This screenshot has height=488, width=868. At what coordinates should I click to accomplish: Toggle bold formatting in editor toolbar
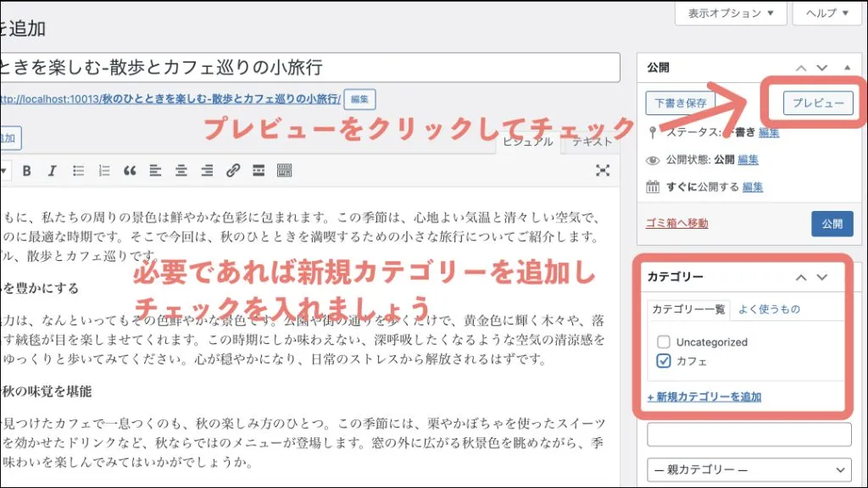tap(26, 171)
